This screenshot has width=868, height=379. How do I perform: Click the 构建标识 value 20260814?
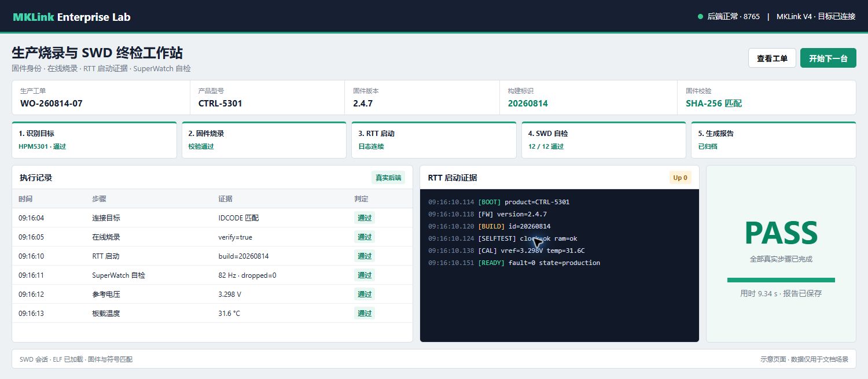coord(528,104)
